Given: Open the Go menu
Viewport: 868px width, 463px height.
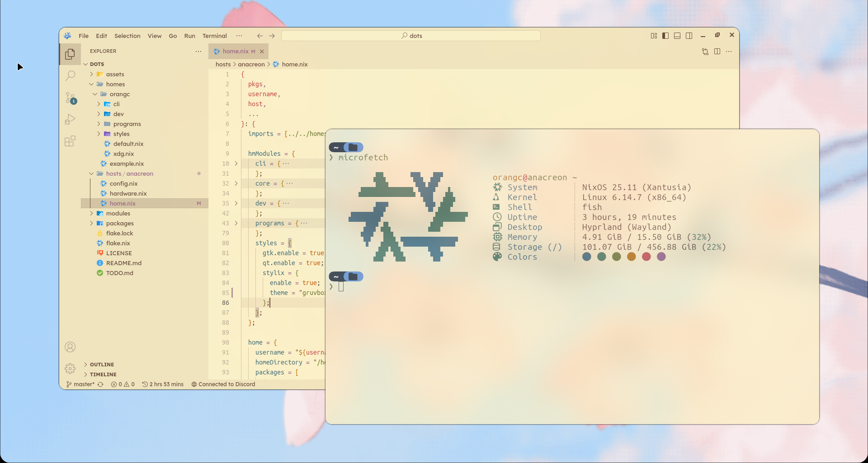Looking at the screenshot, I should click(173, 36).
